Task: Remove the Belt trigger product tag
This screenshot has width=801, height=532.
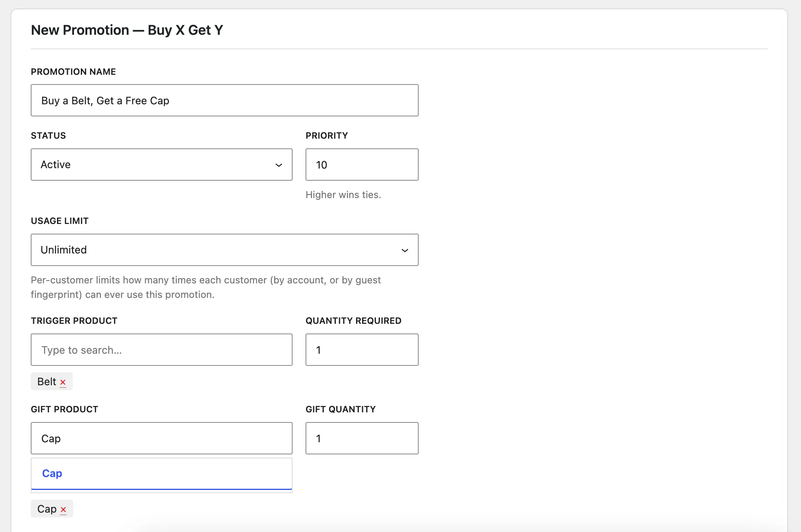Action: click(x=63, y=382)
